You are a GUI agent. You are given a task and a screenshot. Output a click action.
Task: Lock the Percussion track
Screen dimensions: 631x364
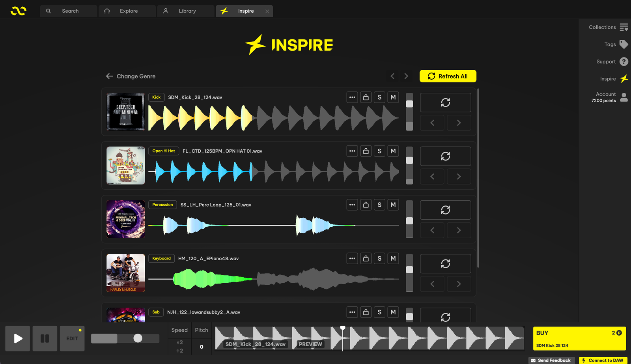[366, 205]
